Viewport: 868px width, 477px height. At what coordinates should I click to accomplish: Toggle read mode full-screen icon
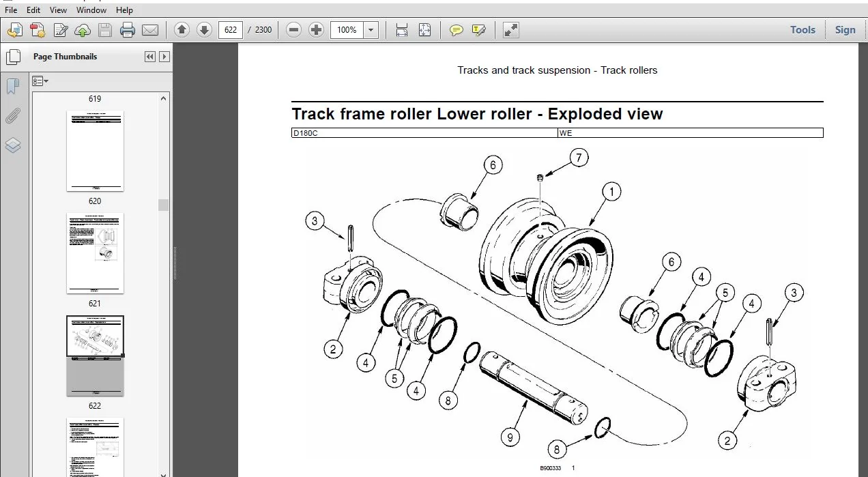[x=510, y=30]
